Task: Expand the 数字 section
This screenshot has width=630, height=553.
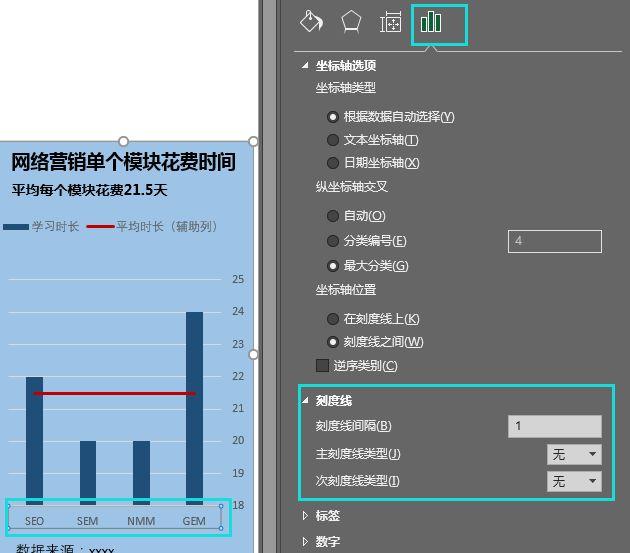Action: (x=305, y=542)
